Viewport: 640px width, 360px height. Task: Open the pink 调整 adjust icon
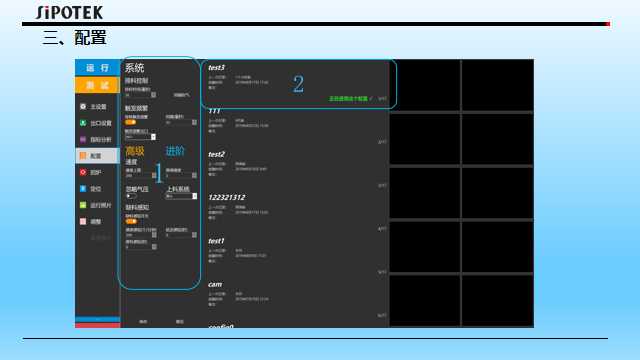point(83,221)
